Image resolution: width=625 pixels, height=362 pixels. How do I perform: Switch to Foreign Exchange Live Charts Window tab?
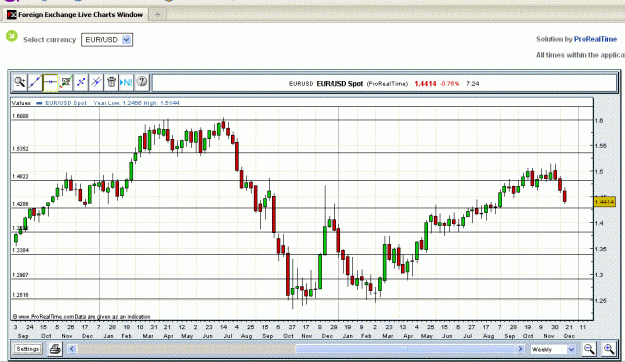pos(75,15)
